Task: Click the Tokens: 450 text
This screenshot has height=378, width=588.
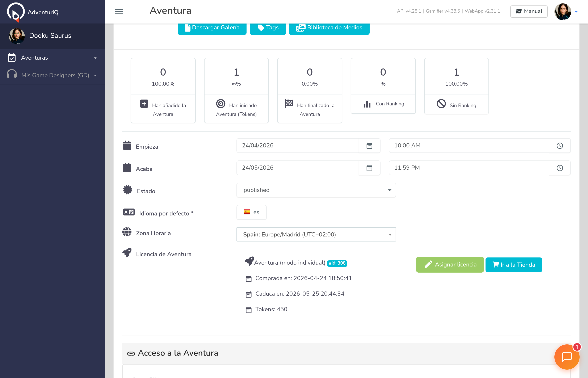Action: [x=271, y=309]
